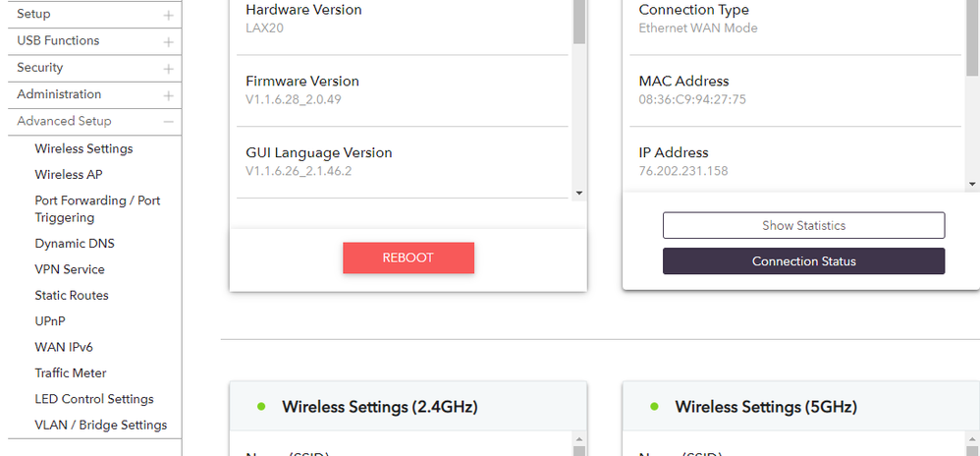This screenshot has height=456, width=980.
Task: Collapse Advanced Setup minus icon
Action: pos(169,122)
